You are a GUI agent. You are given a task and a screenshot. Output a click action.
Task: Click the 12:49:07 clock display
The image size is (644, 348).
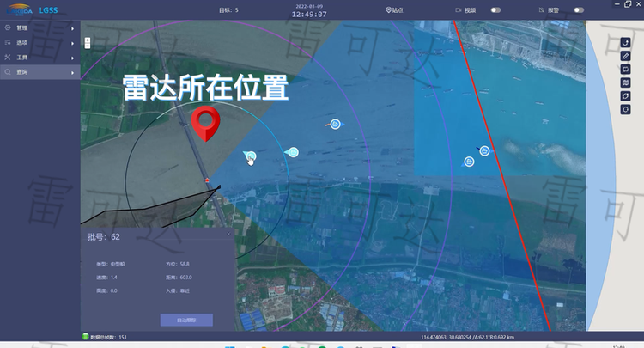(x=309, y=15)
